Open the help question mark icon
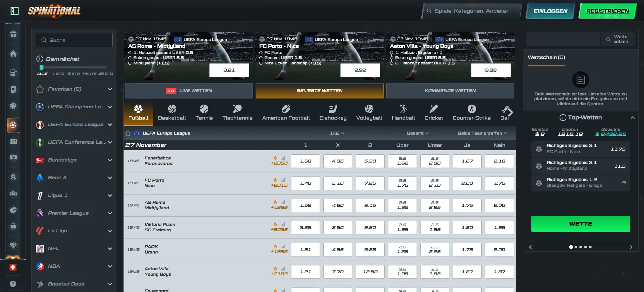The width and height of the screenshot is (644, 292). (x=13, y=284)
